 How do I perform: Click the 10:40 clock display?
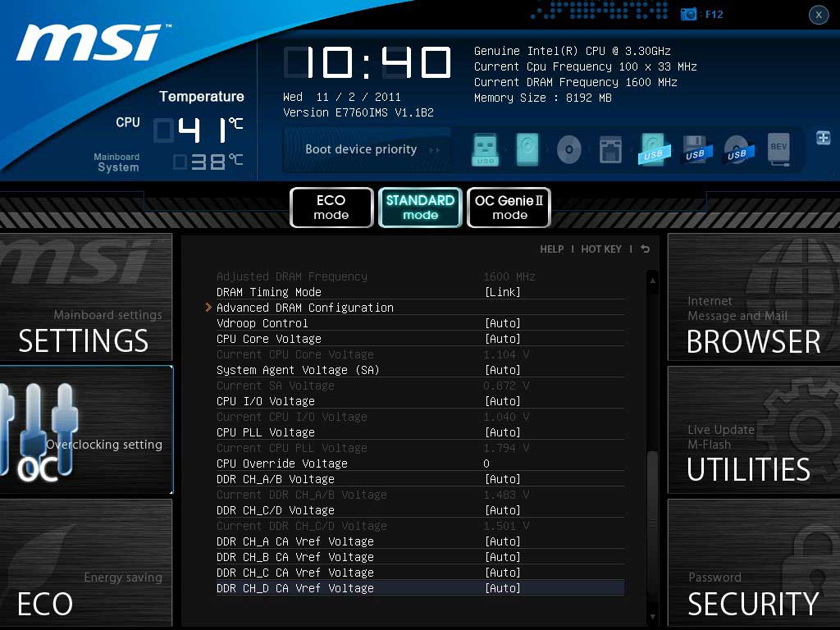[367, 62]
